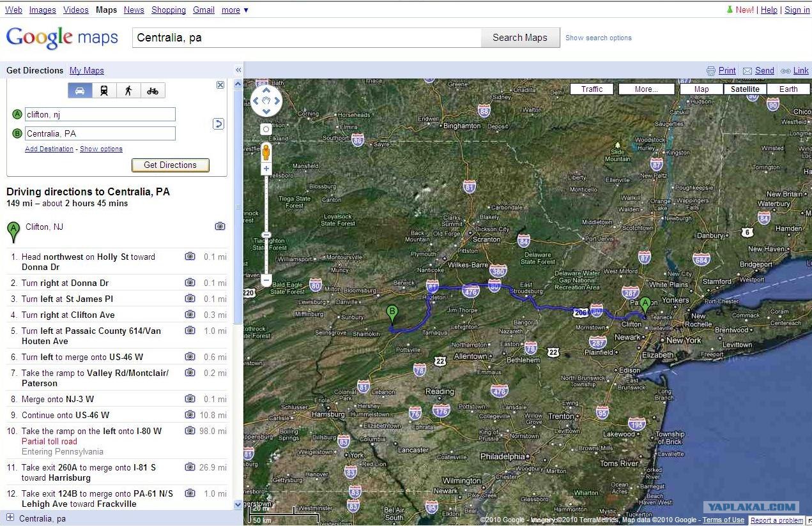The height and width of the screenshot is (526, 812).
Task: Open camera icon for Clifton Ave step
Action: pyautogui.click(x=190, y=314)
